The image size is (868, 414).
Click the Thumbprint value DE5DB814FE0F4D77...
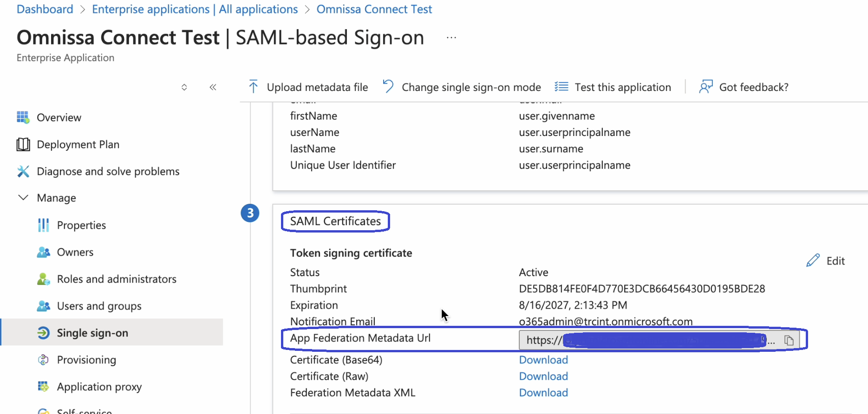(642, 289)
